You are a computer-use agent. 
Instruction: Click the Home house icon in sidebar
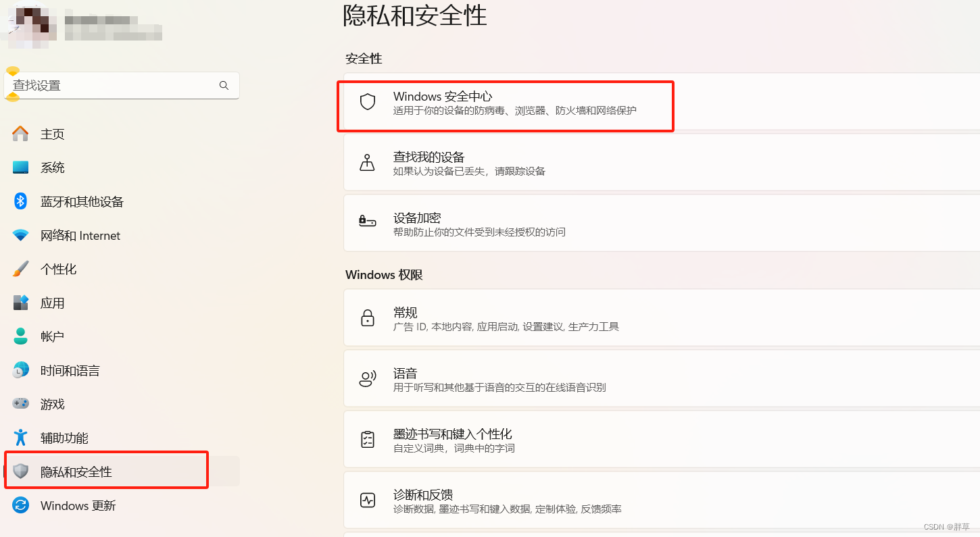coord(20,134)
